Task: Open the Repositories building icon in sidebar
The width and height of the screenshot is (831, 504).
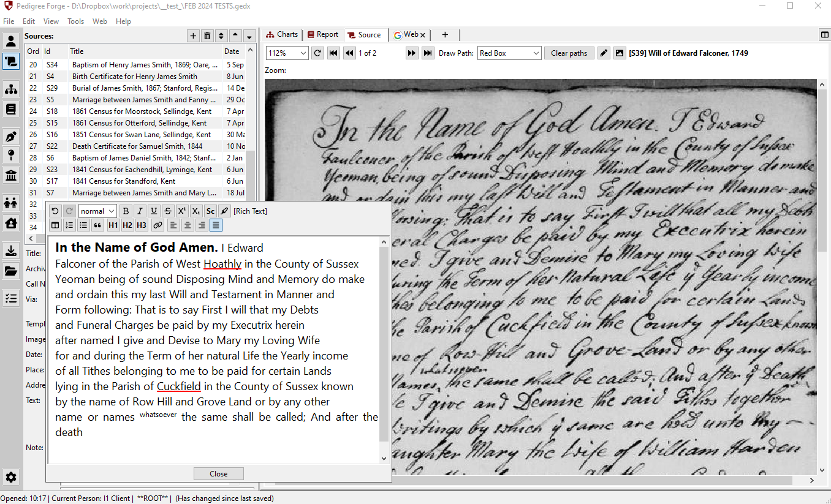Action: [x=11, y=176]
